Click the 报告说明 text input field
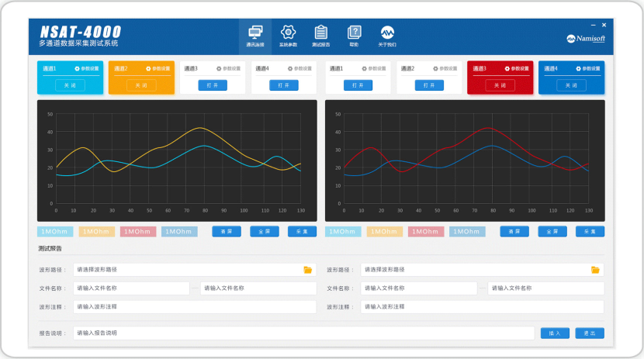 303,333
